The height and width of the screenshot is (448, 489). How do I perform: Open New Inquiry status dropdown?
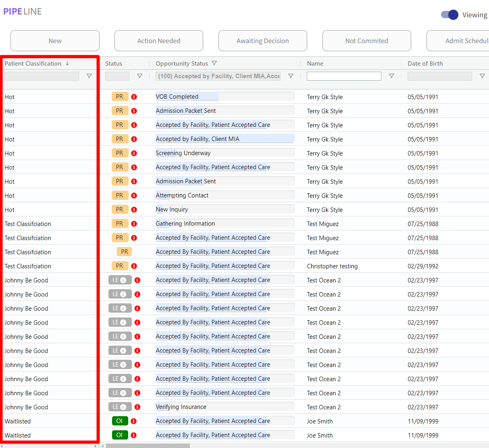(x=225, y=209)
